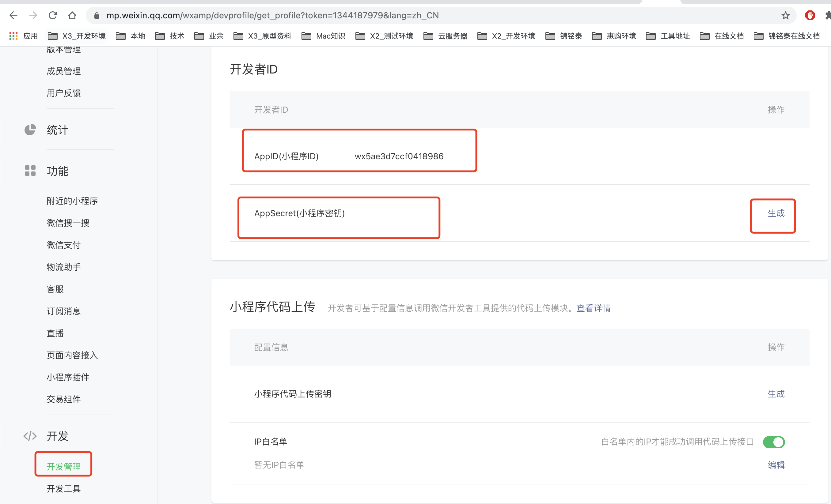Open the 工具地址 bookmarks folder

tap(668, 36)
